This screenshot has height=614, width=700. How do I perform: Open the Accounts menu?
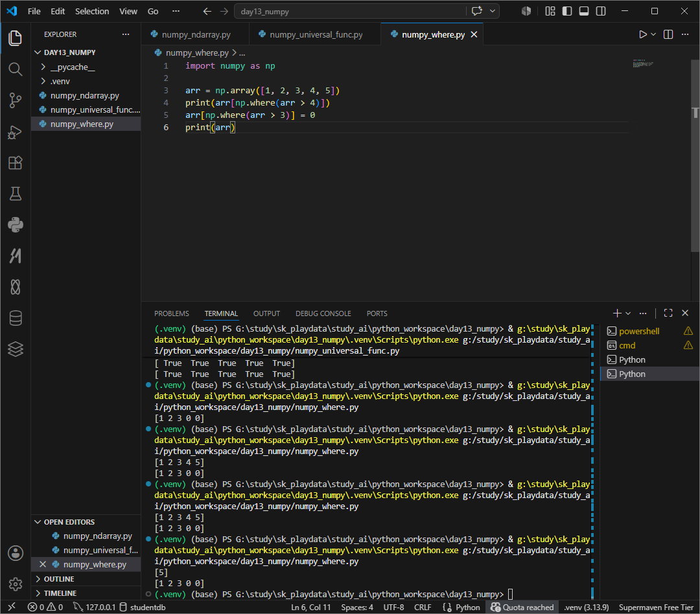pyautogui.click(x=15, y=553)
